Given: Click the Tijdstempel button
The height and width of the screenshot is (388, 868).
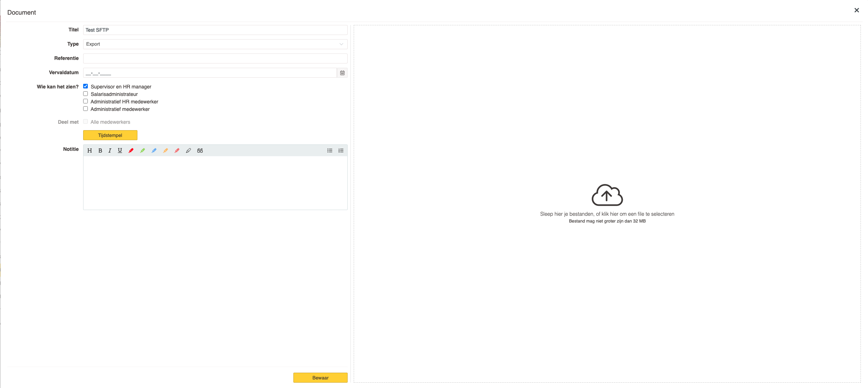Looking at the screenshot, I should pyautogui.click(x=110, y=135).
